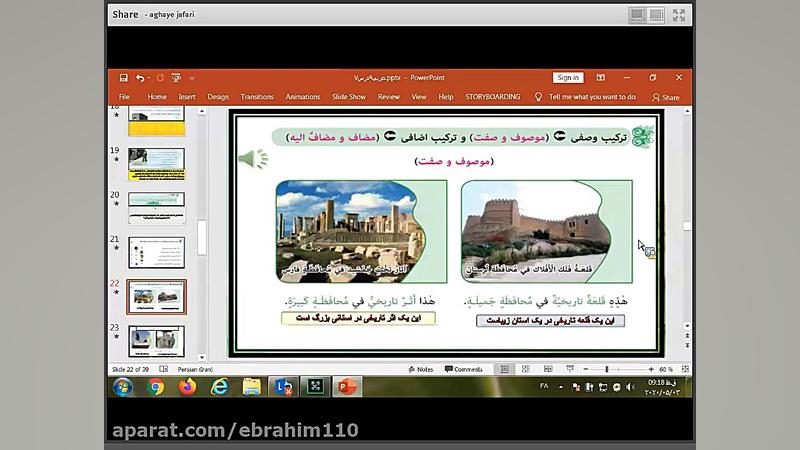
Task: Switch to Normal view
Action: click(504, 369)
